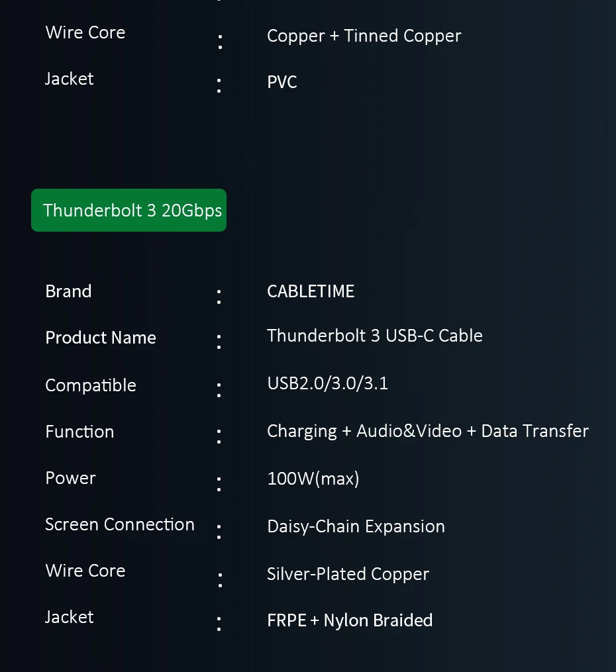Click Charging + Audio&Video + Data Transfer text

427,431
